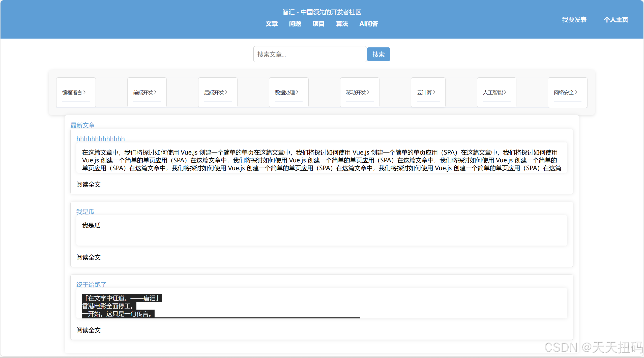This screenshot has height=358, width=644.
Task: Expand the 网络安全 category
Action: 566,93
